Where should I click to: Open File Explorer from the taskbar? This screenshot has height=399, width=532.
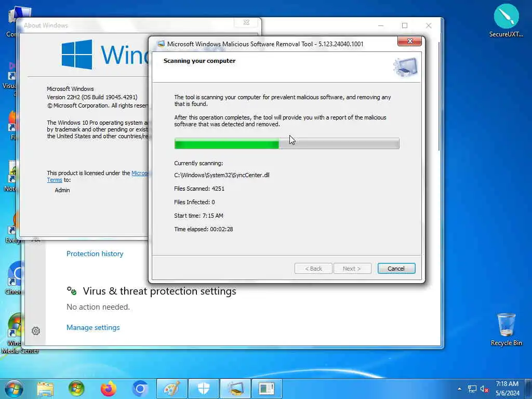(45, 389)
